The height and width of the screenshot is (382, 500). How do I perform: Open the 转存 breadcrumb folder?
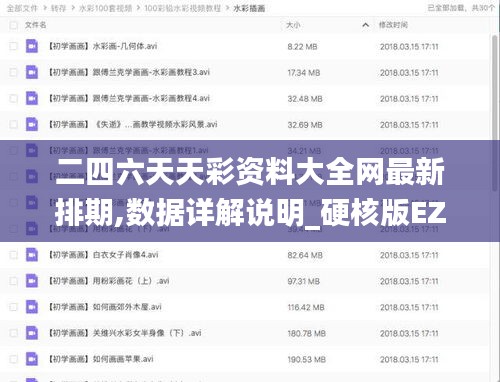58,8
